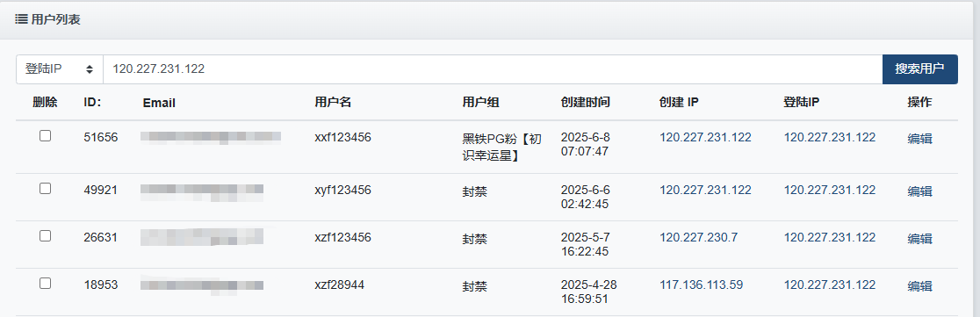The height and width of the screenshot is (317, 980).
Task: Click creation IP 117.136.113.59
Action: pyautogui.click(x=702, y=285)
